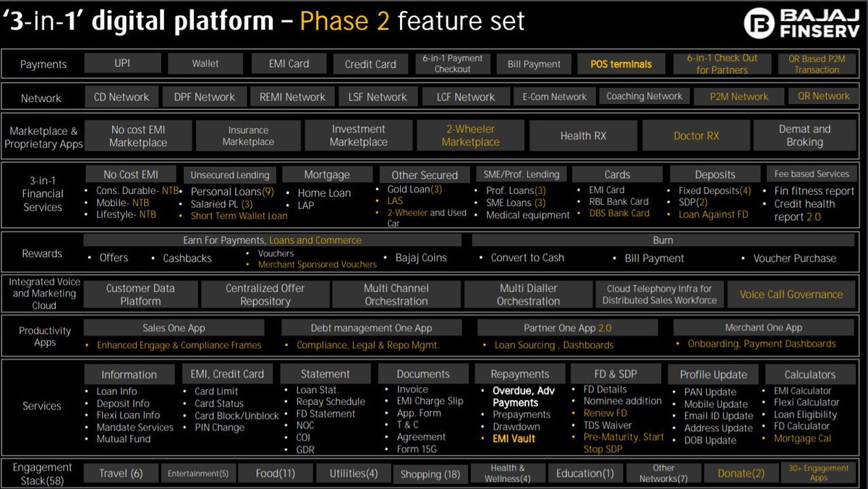Select the Fee based Services header
This screenshot has height=489, width=868.
[812, 174]
